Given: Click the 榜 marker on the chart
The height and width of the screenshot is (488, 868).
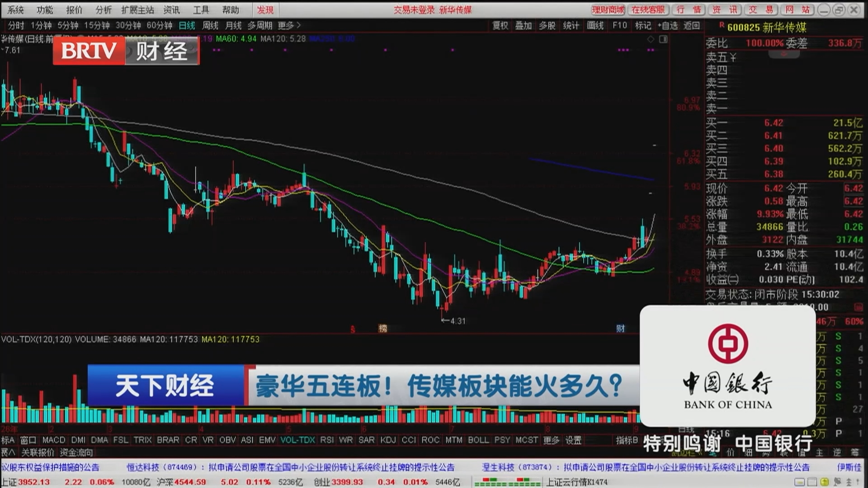Looking at the screenshot, I should 383,328.
